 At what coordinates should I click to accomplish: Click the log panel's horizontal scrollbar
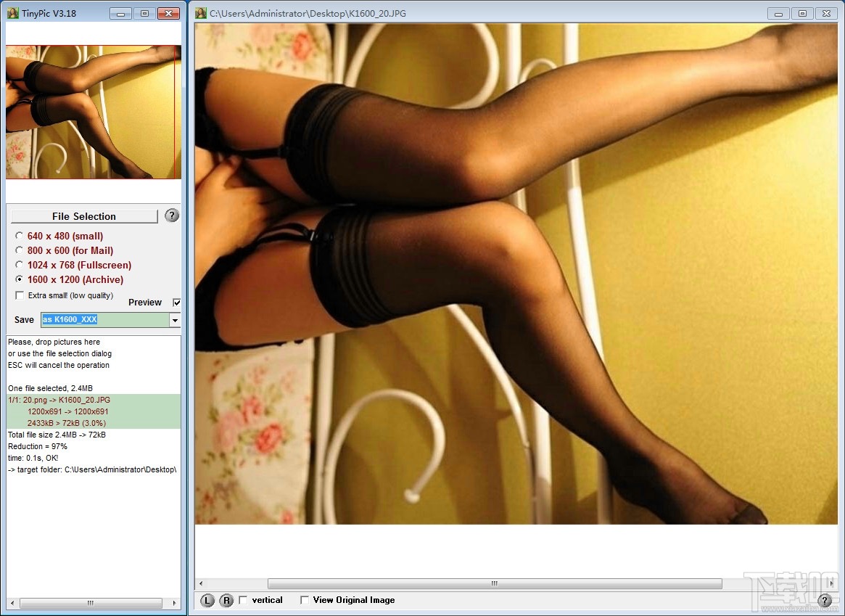pos(90,603)
